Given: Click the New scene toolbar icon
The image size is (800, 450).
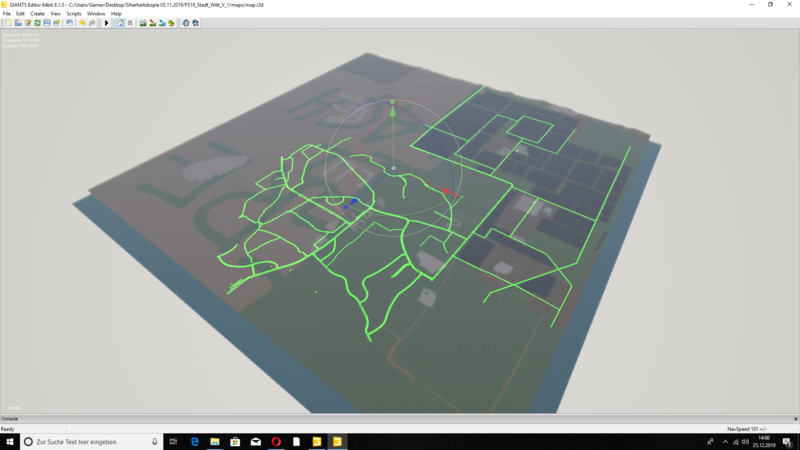Looking at the screenshot, I should (6, 22).
